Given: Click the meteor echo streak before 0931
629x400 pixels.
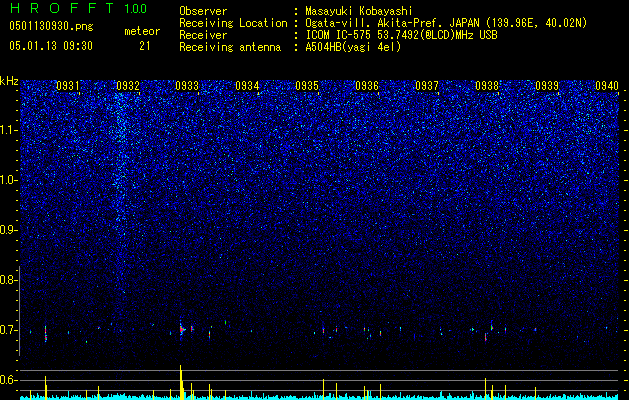Looking at the screenshot, I should 45,334.
